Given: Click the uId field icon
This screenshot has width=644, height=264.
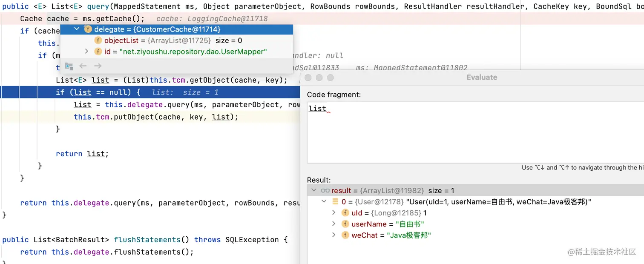Looking at the screenshot, I should [345, 212].
